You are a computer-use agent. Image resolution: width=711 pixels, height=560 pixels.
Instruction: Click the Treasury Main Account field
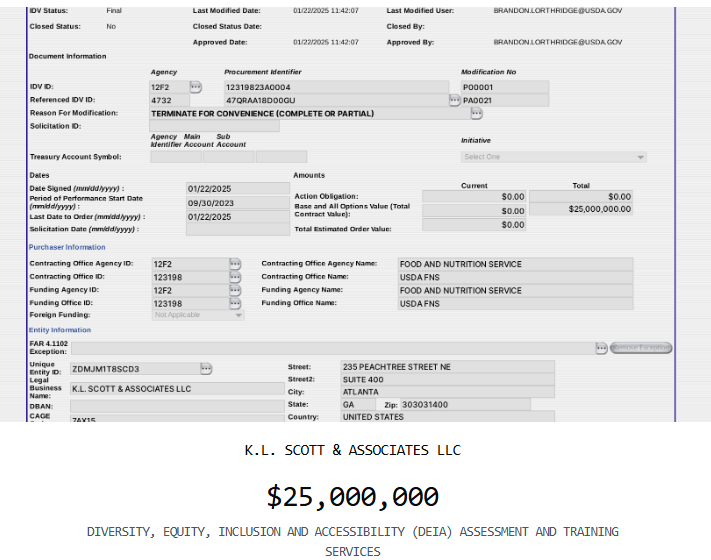click(229, 157)
